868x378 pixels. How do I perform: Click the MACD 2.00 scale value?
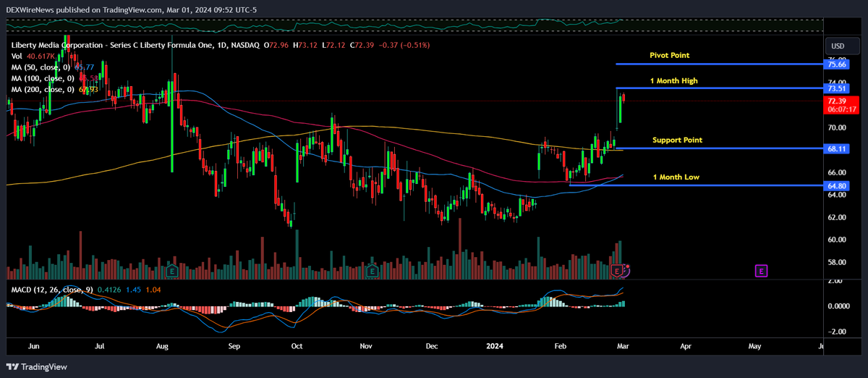[x=836, y=281]
